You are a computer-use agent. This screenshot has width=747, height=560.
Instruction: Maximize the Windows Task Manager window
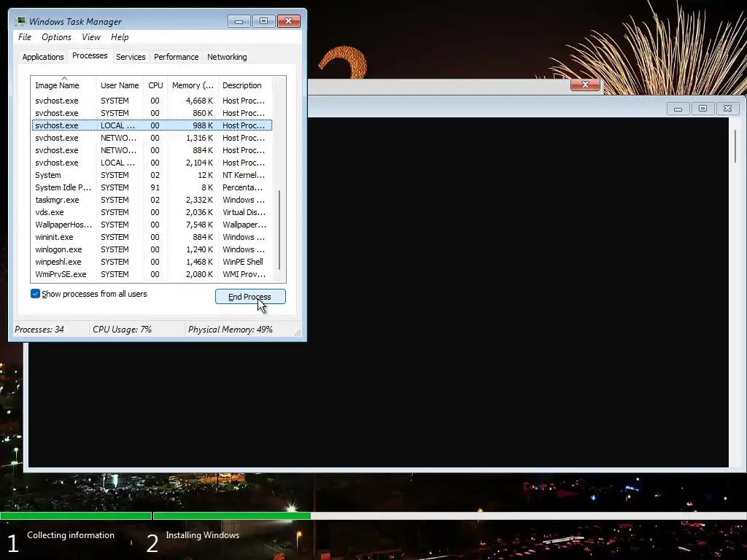pyautogui.click(x=263, y=21)
